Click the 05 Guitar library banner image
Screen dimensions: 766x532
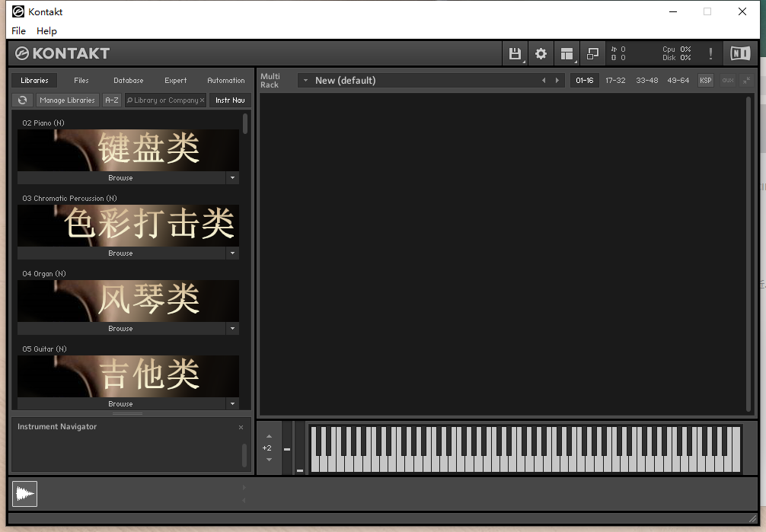pyautogui.click(x=129, y=376)
